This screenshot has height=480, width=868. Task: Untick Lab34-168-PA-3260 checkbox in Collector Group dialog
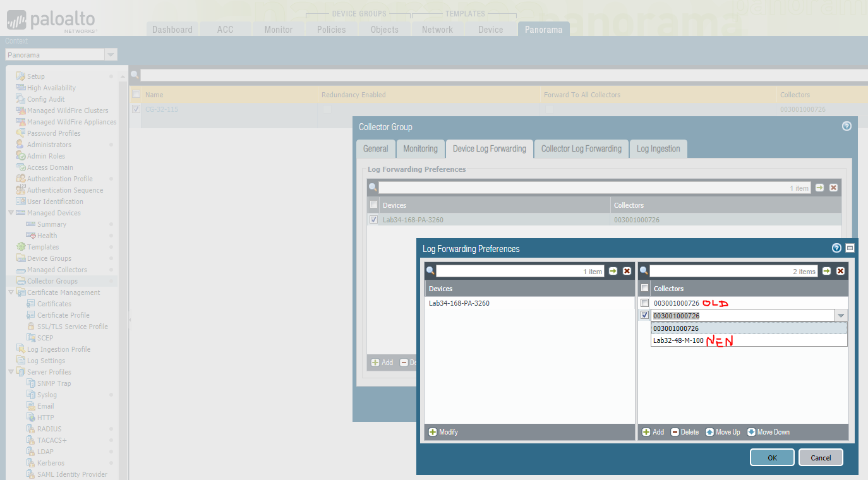click(373, 220)
